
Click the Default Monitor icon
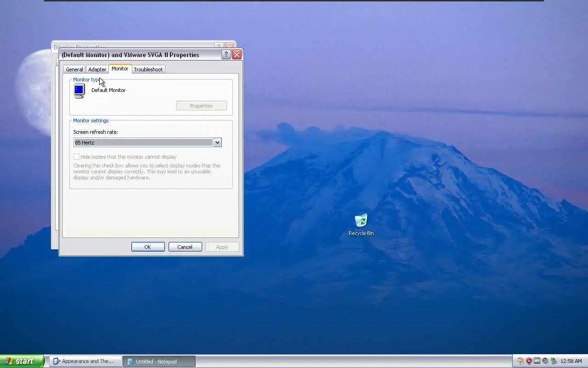[79, 91]
